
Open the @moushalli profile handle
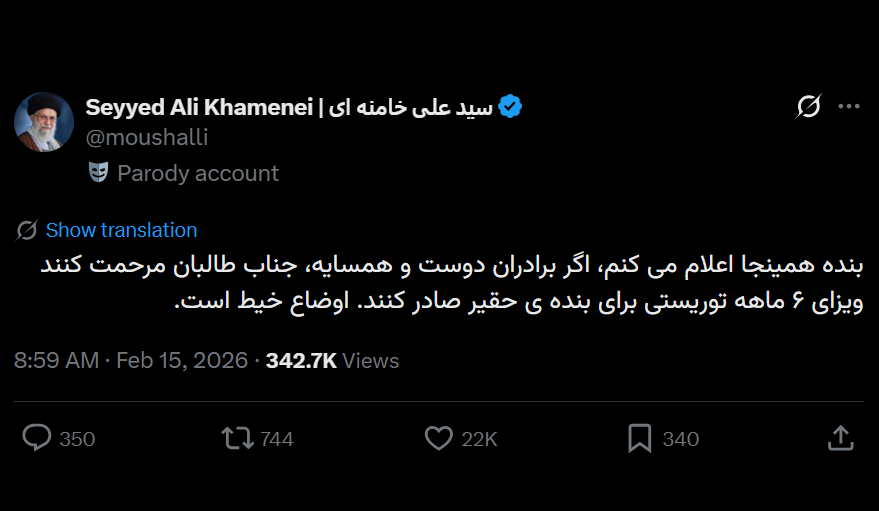(x=147, y=137)
